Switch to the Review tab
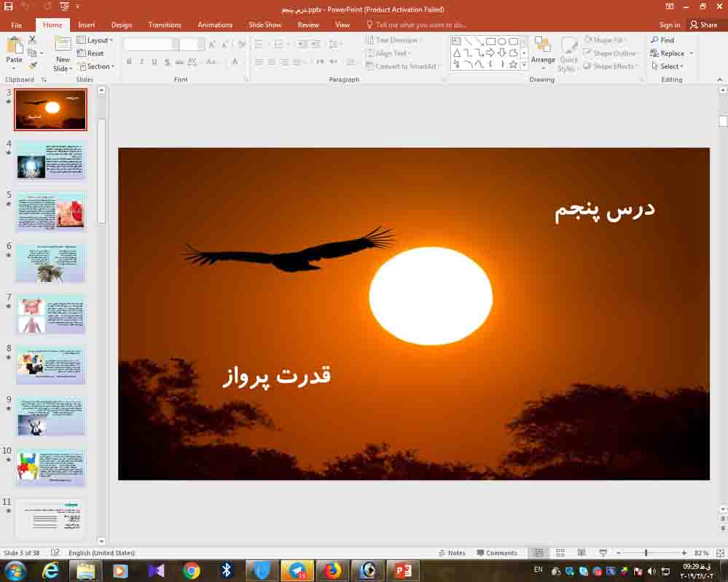Viewport: 728px width, 582px height. click(308, 25)
